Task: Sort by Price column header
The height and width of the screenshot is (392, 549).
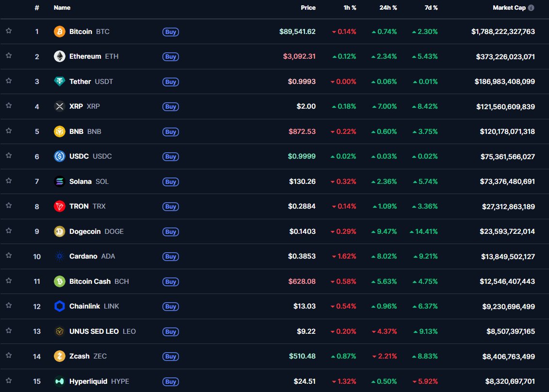Action: (308, 8)
